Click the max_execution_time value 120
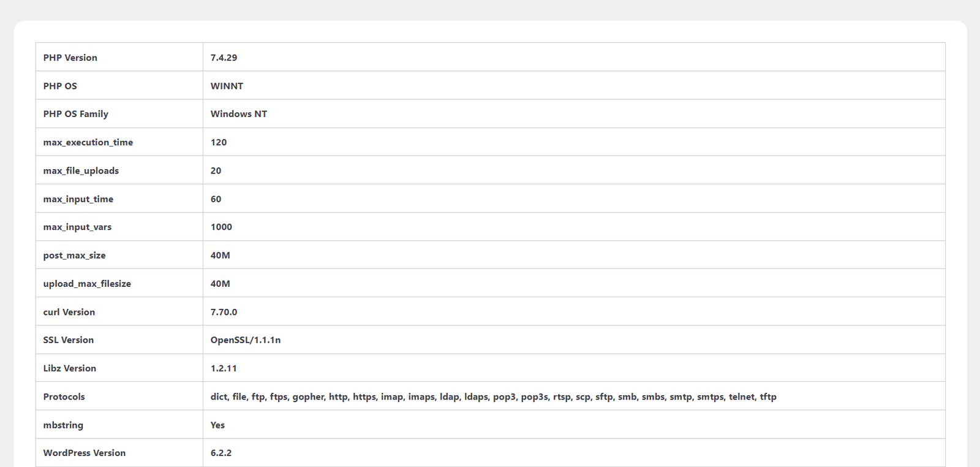Screen dimensions: 980x467 (219, 142)
